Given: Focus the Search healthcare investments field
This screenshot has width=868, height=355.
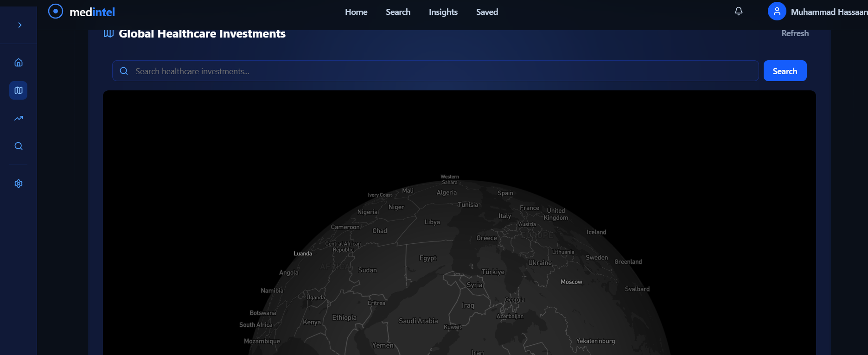Looking at the screenshot, I should (x=435, y=71).
